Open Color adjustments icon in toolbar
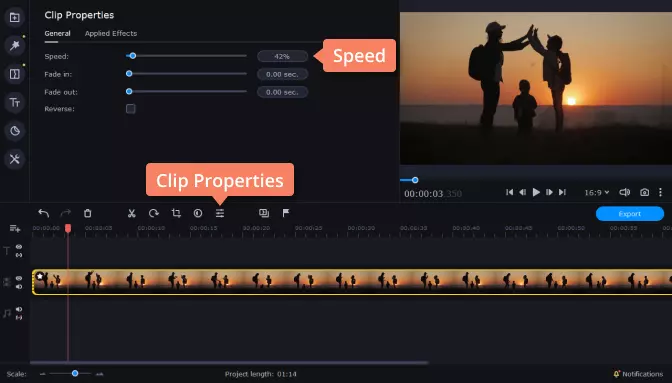The height and width of the screenshot is (383, 672). coord(198,213)
